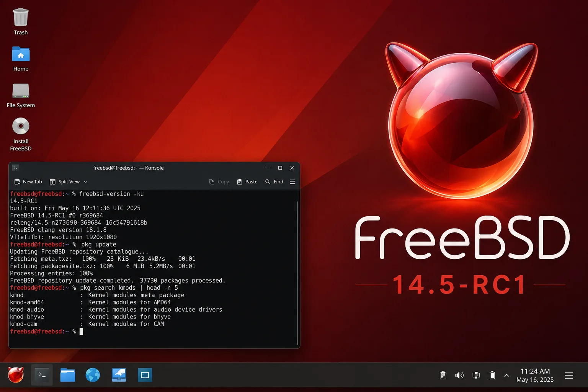Open the Home folder desktop icon
The image size is (588, 392).
click(x=21, y=59)
